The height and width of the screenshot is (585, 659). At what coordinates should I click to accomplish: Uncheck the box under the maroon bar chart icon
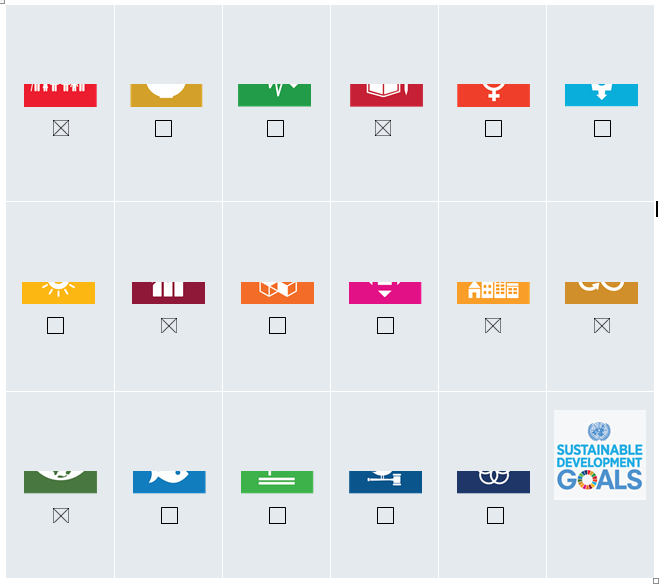pyautogui.click(x=169, y=325)
